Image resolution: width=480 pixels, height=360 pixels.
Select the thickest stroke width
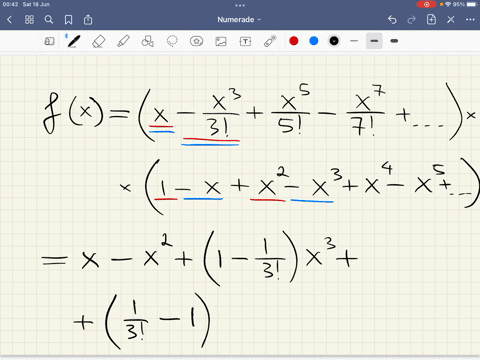point(394,41)
